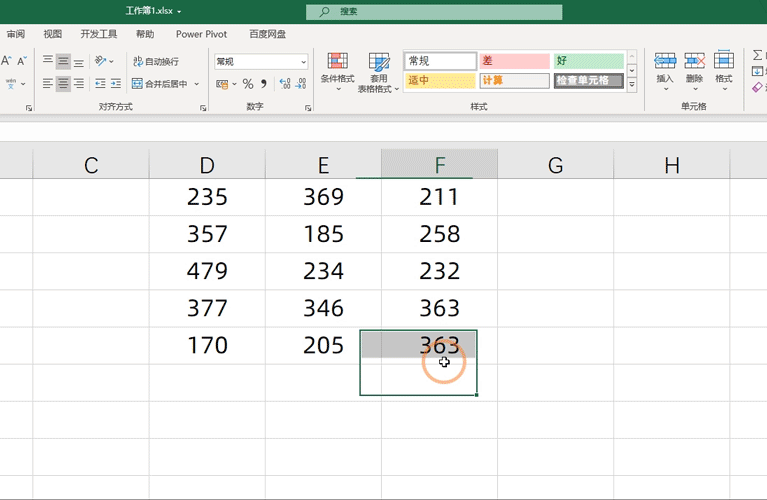This screenshot has width=767, height=500.
Task: Click the 插入 insert cells button
Action: (665, 71)
